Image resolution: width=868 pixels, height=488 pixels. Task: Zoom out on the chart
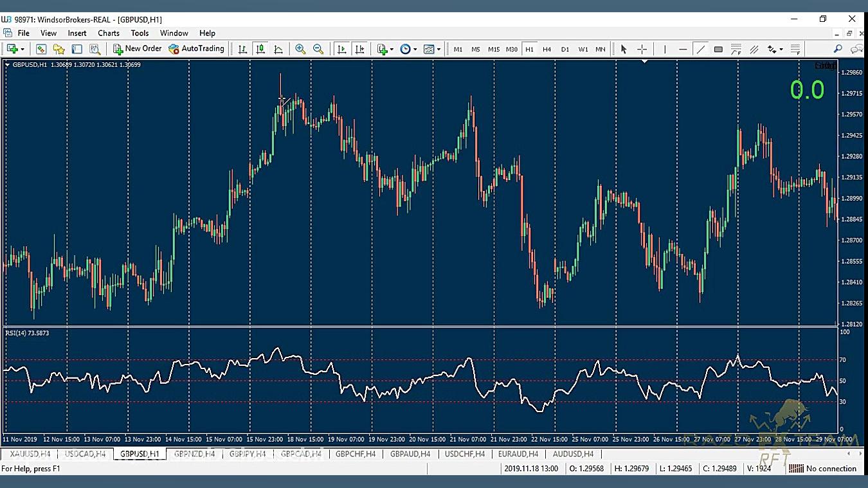pyautogui.click(x=318, y=49)
